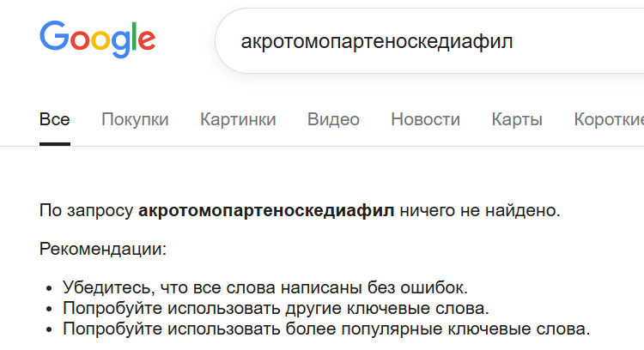Open the Новости results tab
This screenshot has width=644, height=350.
pyautogui.click(x=425, y=119)
